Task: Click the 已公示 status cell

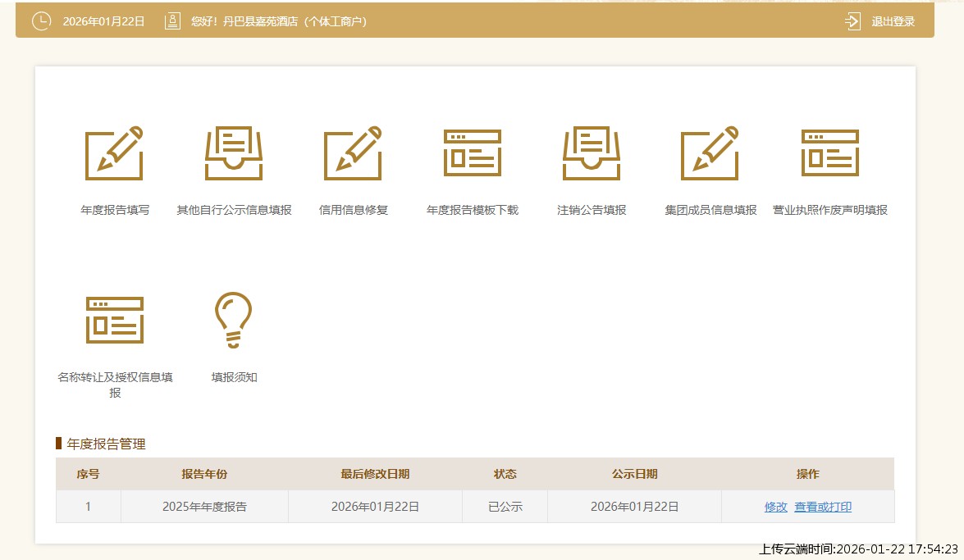Action: tap(505, 507)
